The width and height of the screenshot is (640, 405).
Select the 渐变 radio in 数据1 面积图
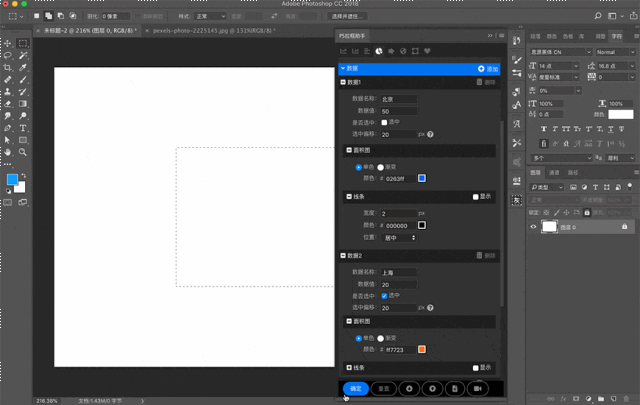381,167
